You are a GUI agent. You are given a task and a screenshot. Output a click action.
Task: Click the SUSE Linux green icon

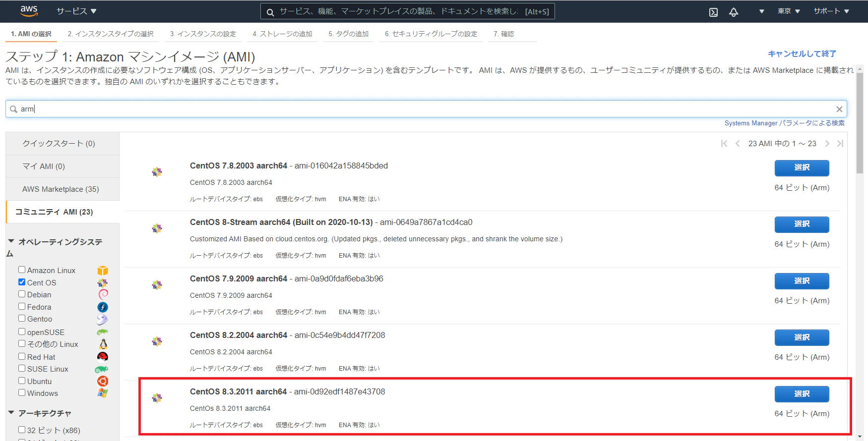[101, 369]
